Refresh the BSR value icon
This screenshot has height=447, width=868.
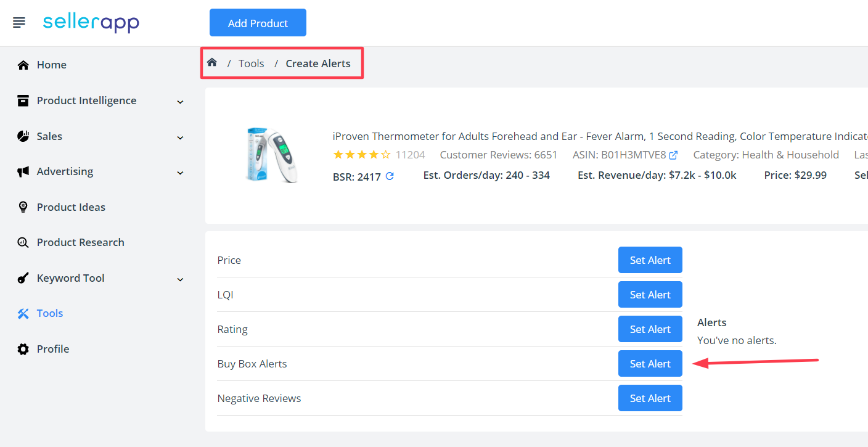pyautogui.click(x=390, y=176)
